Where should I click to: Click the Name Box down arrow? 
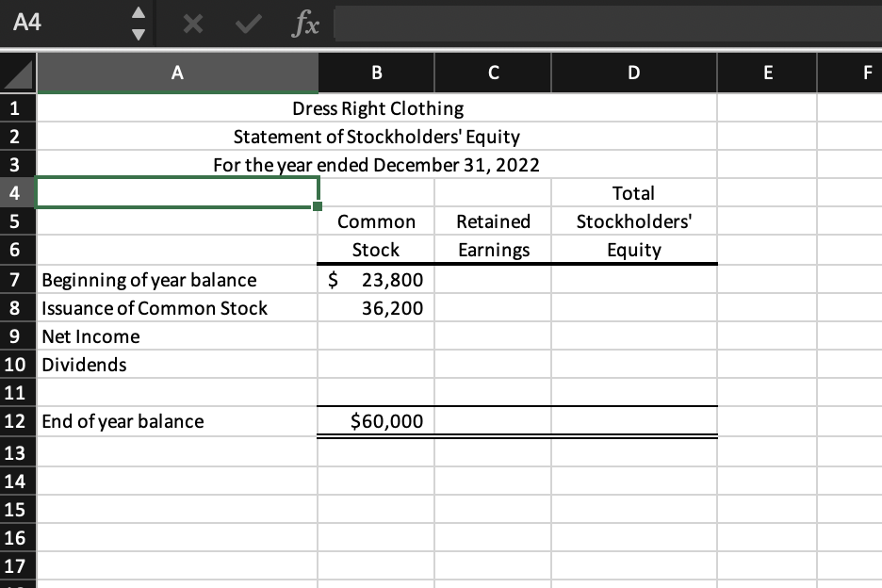pos(138,32)
